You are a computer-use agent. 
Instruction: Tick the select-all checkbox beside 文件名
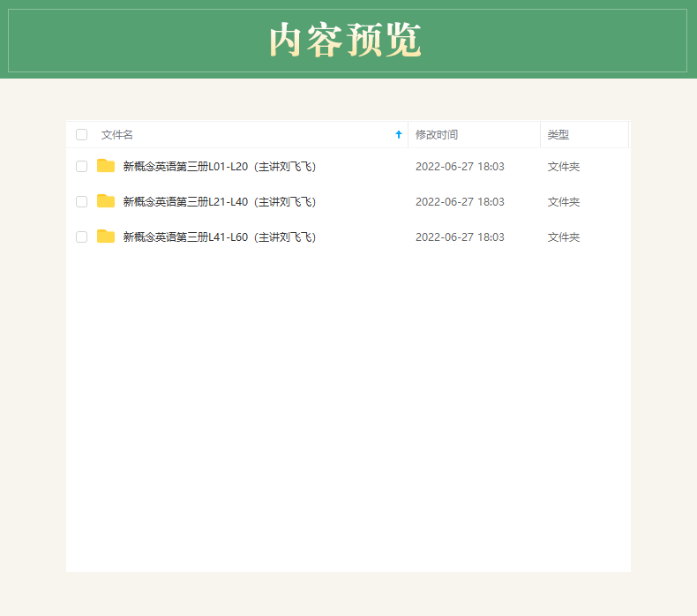pos(81,135)
